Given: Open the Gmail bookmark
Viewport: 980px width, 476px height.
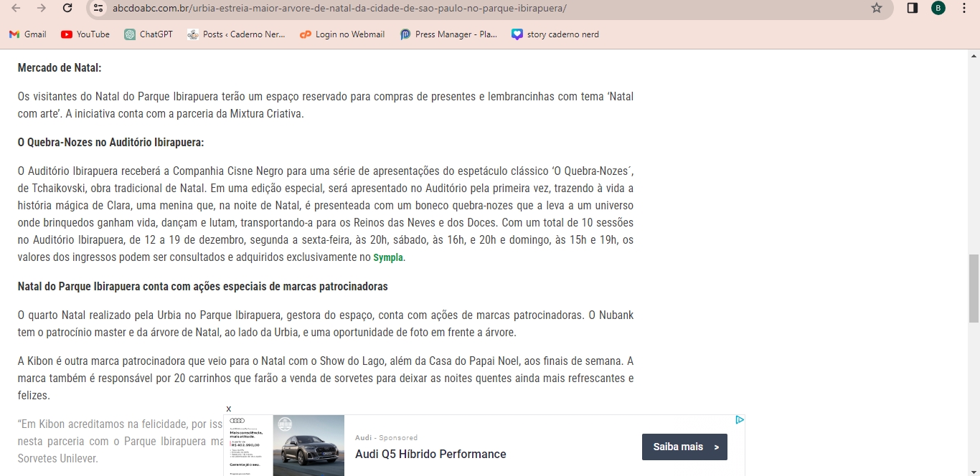Looking at the screenshot, I should tap(27, 34).
